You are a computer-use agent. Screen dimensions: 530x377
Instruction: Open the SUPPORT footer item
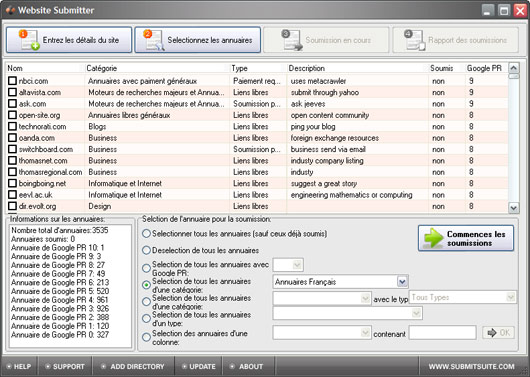65,367
